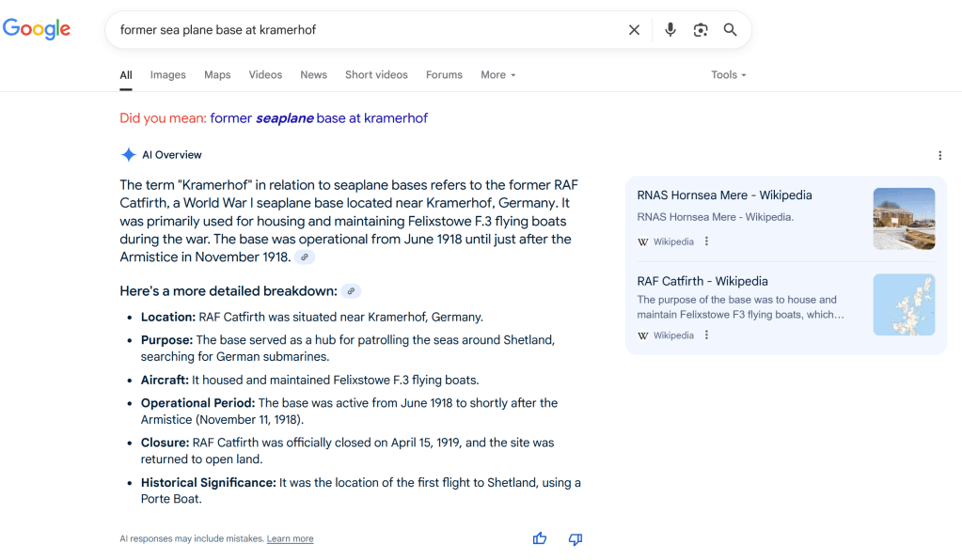Click link icon beside detailed breakdown heading

coord(351,291)
